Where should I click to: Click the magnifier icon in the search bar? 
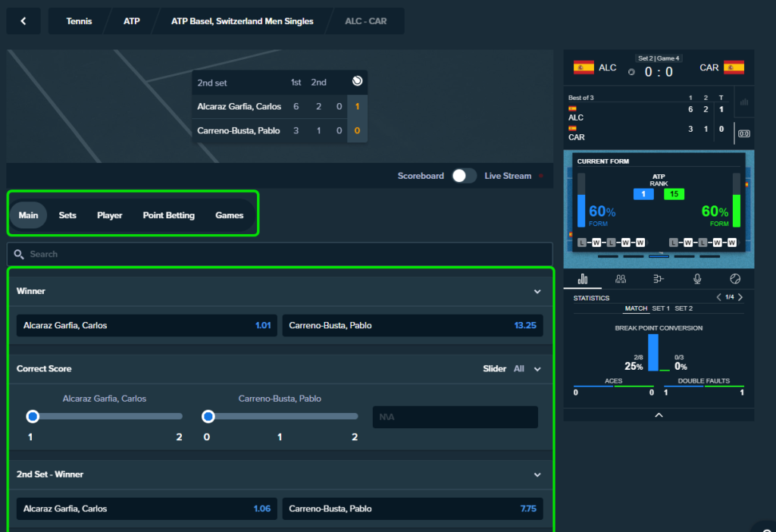point(19,255)
